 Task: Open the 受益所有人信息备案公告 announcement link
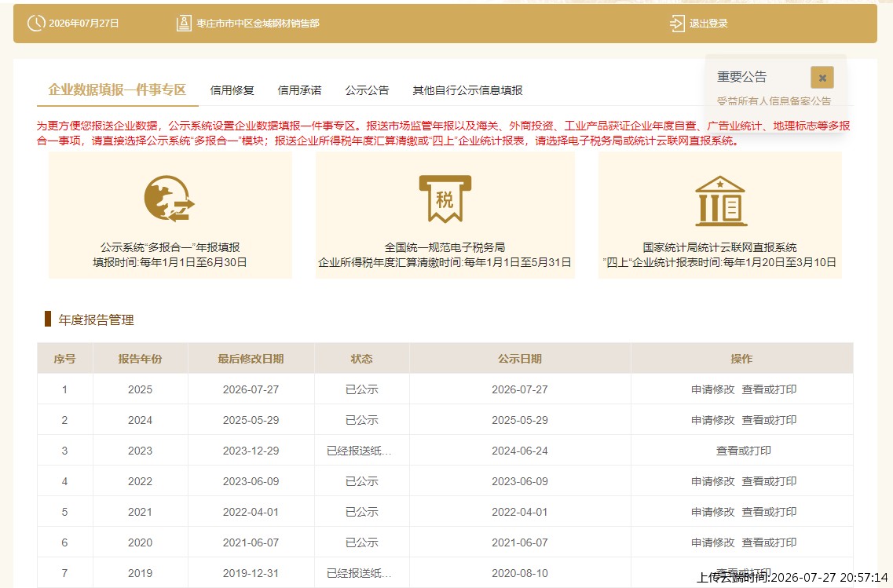[774, 101]
